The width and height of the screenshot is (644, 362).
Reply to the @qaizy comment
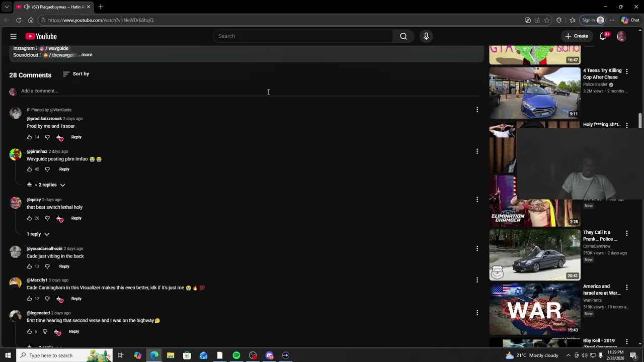(76, 218)
